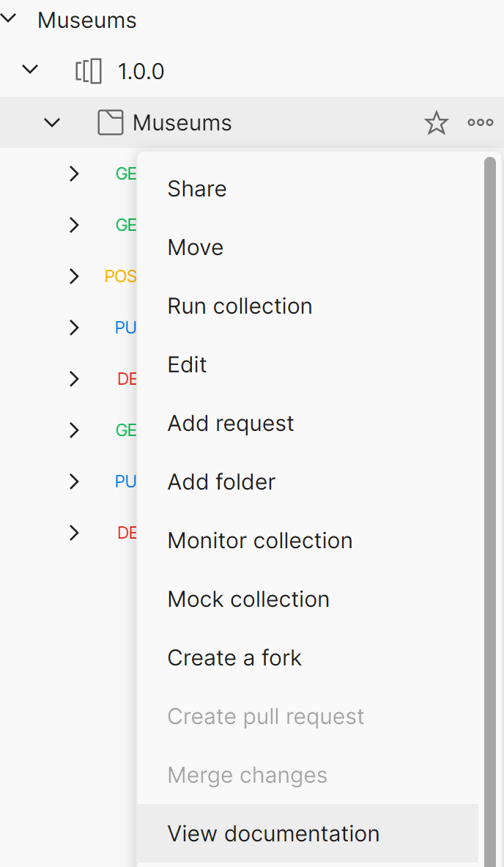Image resolution: width=504 pixels, height=867 pixels.
Task: Choose Mock collection menu entry
Action: pos(248,599)
